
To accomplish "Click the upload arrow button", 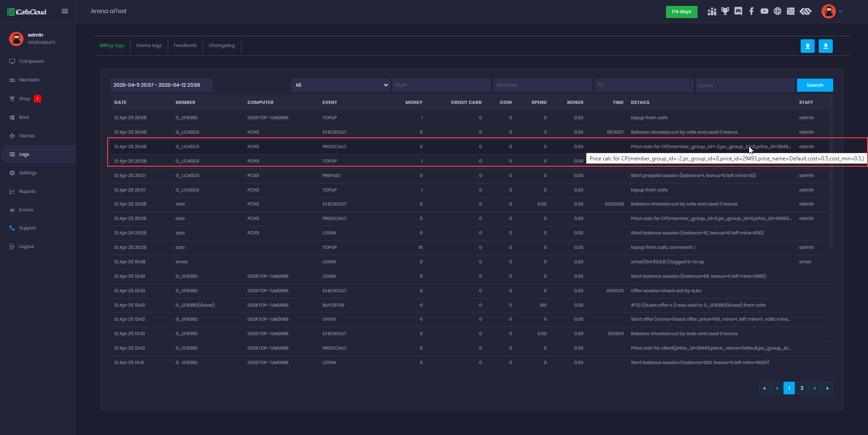I will point(807,46).
